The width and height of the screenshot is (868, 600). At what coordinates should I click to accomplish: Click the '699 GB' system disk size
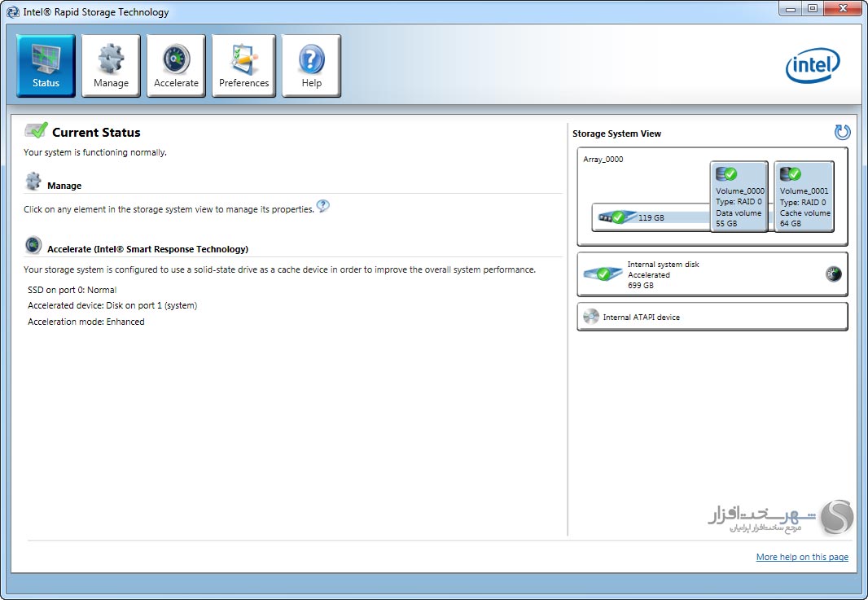[641, 286]
